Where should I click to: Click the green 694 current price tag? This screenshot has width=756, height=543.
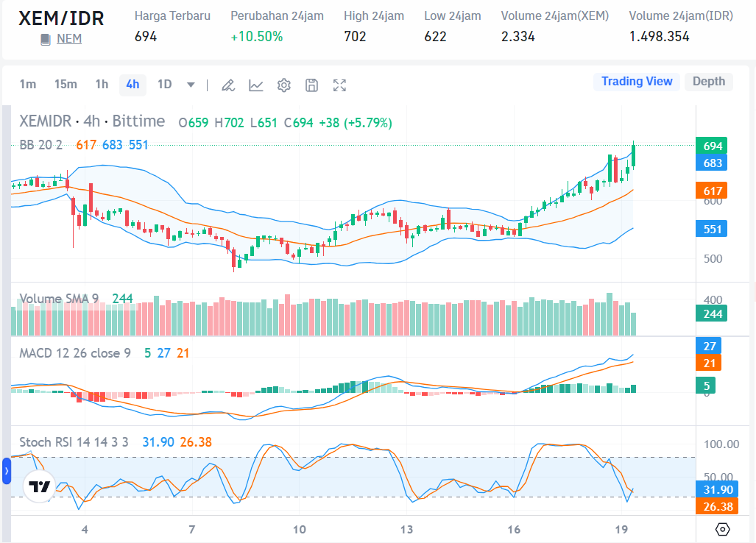[x=712, y=146]
